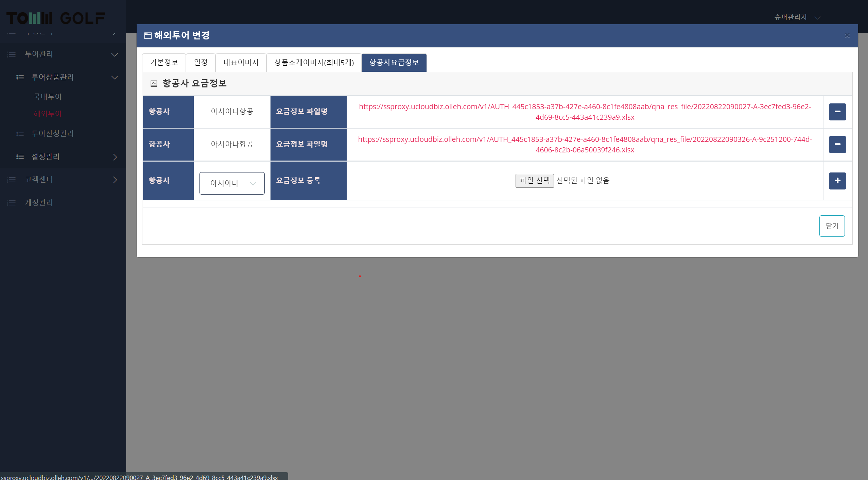
Task: Click the TOMM GOLF logo
Action: [56, 18]
